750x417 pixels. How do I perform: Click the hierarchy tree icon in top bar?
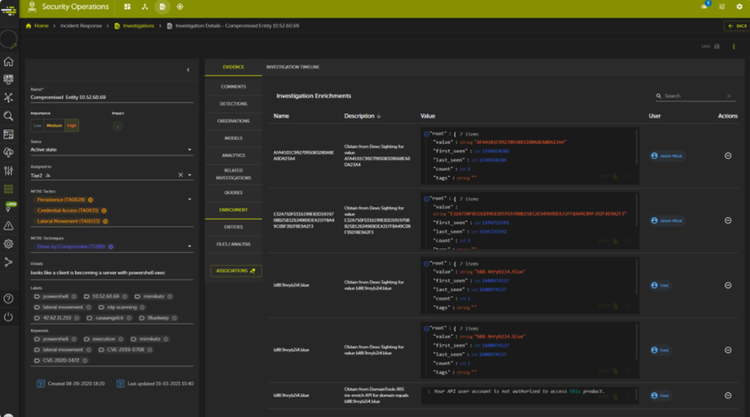145,7
